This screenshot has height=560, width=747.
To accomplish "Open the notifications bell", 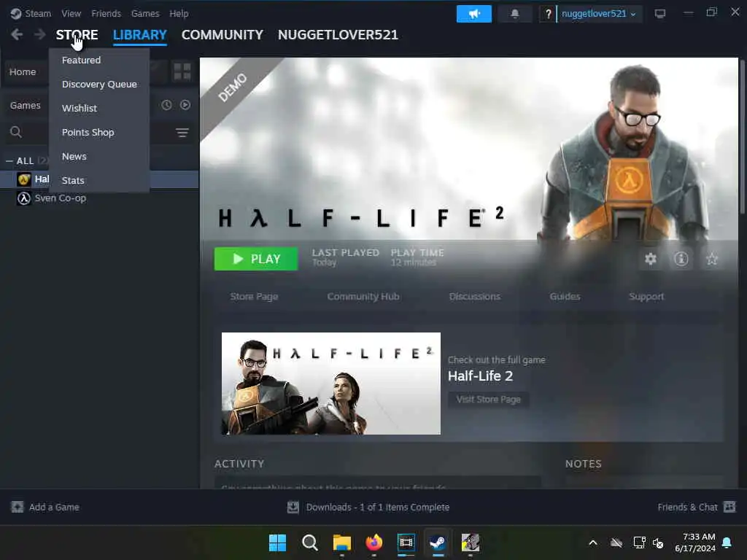I will point(515,14).
